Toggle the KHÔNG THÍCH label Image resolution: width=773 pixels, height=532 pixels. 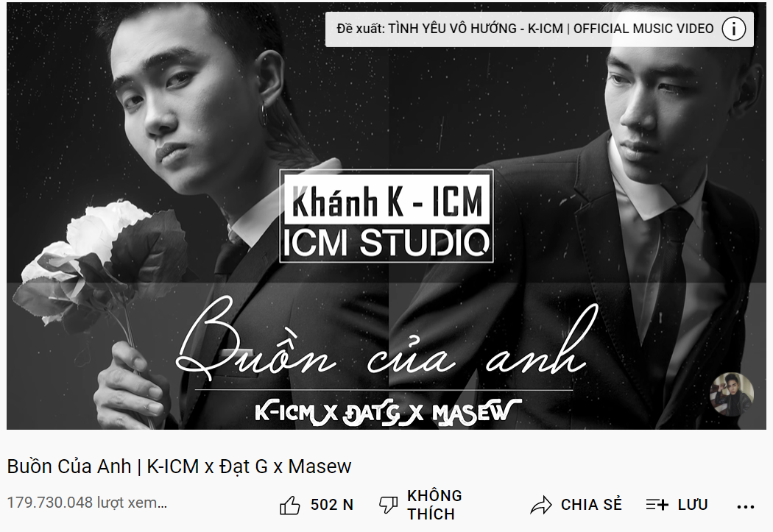[x=434, y=505]
